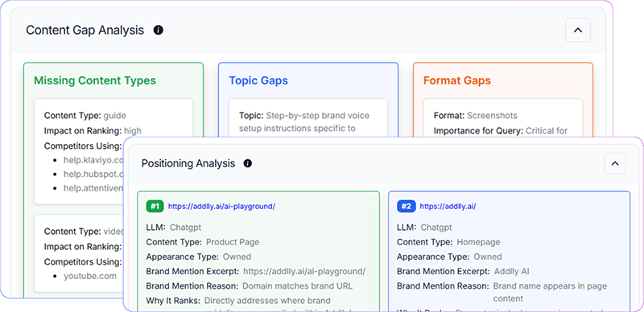Click the youtube.com competitor entry
This screenshot has height=312, width=644.
click(x=90, y=276)
